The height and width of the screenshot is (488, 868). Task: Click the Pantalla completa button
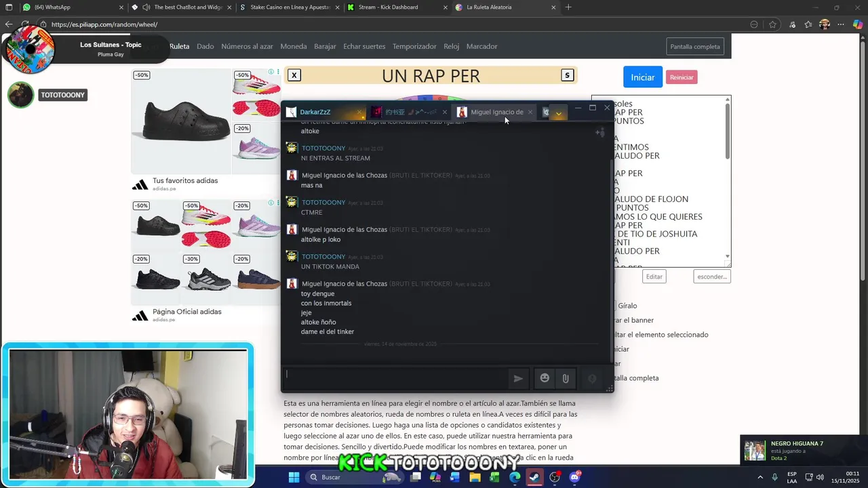[695, 47]
